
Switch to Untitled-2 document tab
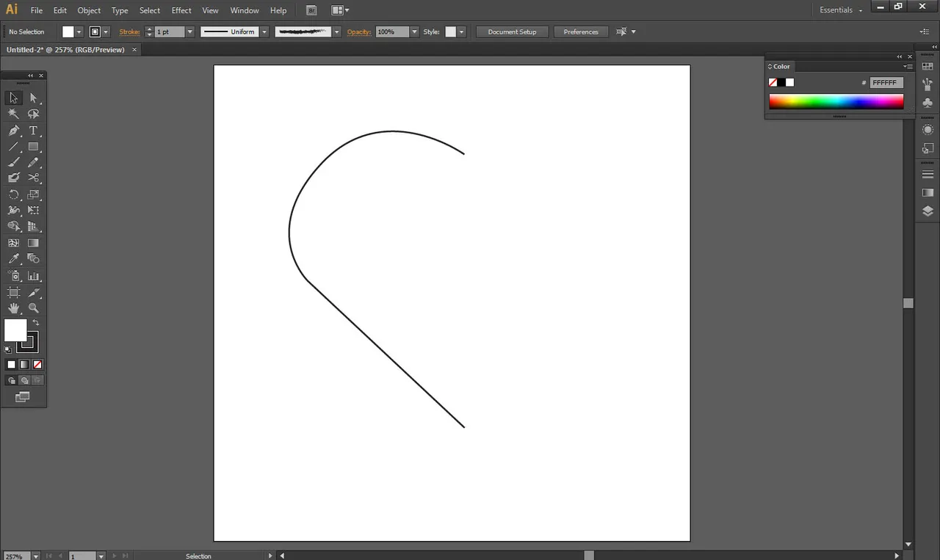coord(66,50)
